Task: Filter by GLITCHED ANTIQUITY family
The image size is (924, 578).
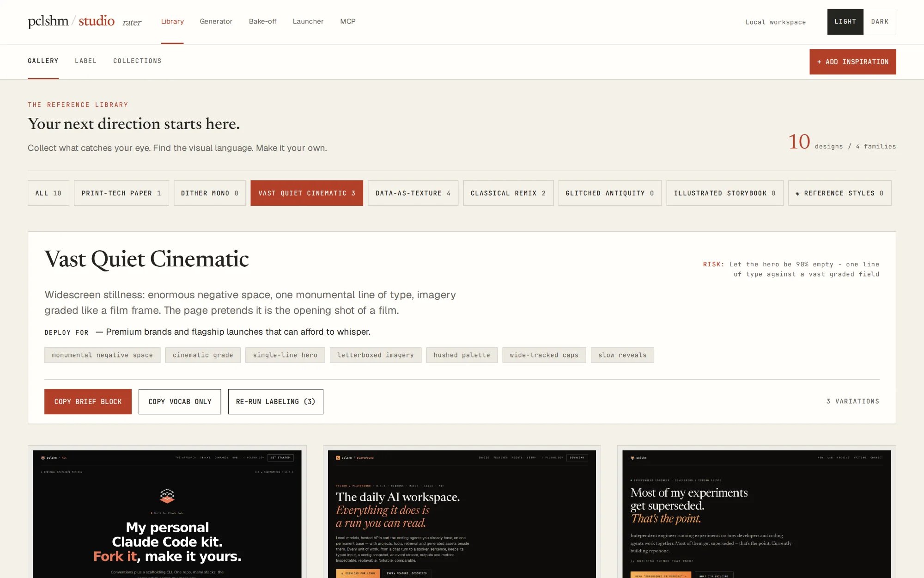Action: coord(610,193)
